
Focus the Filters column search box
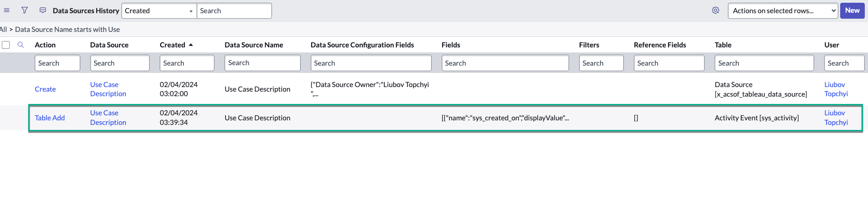pyautogui.click(x=601, y=63)
